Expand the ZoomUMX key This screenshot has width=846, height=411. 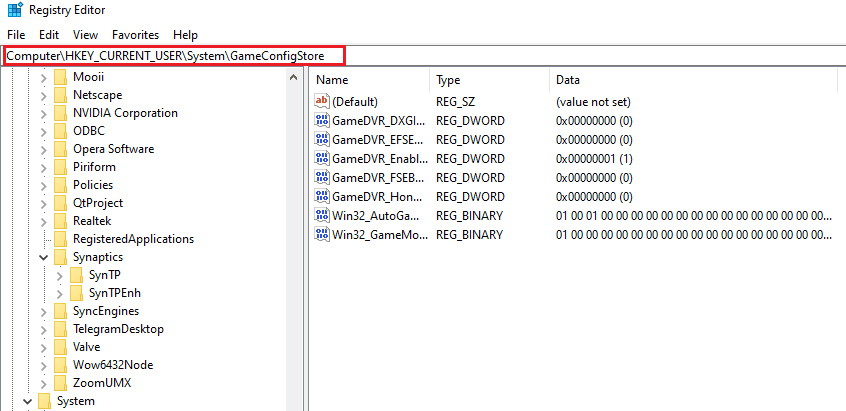tap(44, 383)
